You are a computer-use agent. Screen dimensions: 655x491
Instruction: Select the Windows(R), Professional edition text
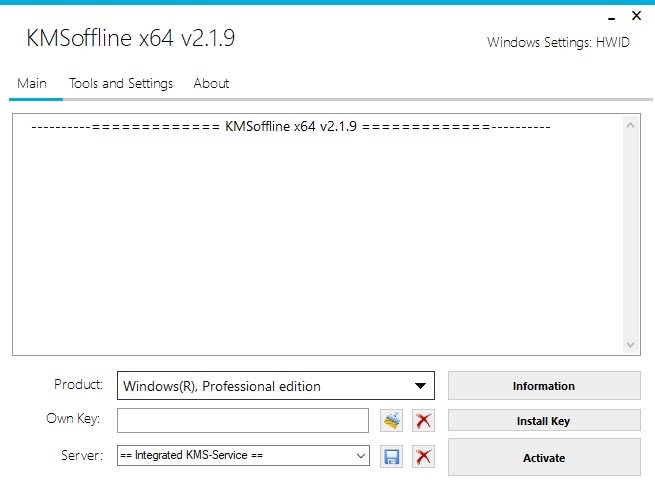click(222, 386)
